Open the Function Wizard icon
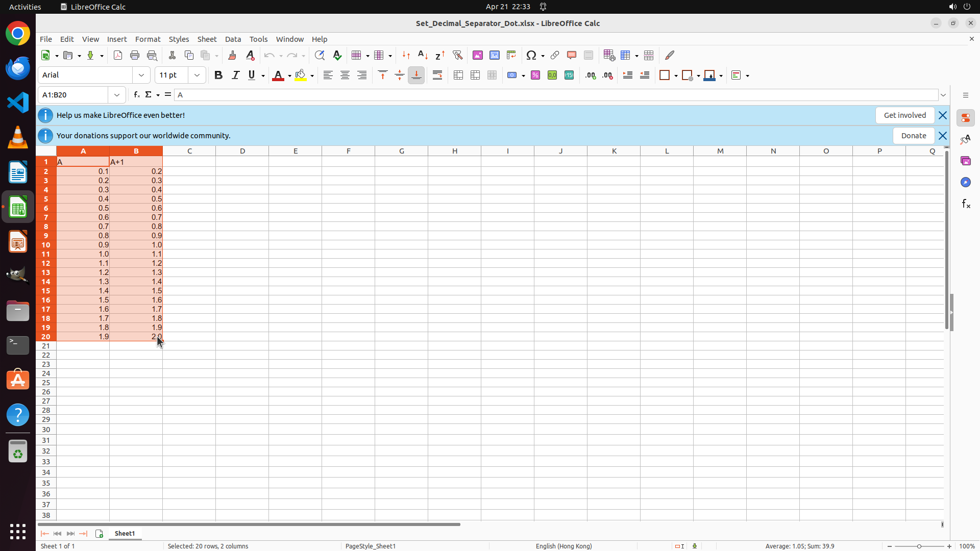This screenshot has width=980, height=551. click(136, 95)
